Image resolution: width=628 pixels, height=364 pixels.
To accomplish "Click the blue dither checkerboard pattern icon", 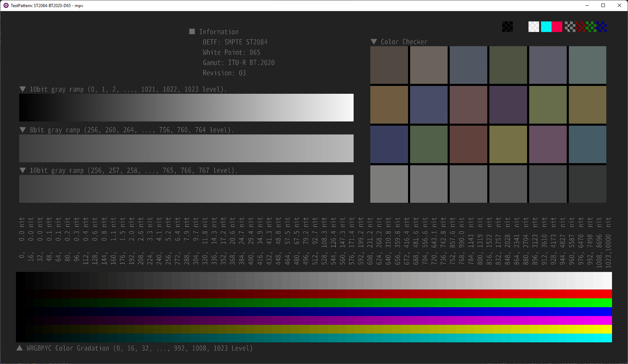I will [x=602, y=27].
